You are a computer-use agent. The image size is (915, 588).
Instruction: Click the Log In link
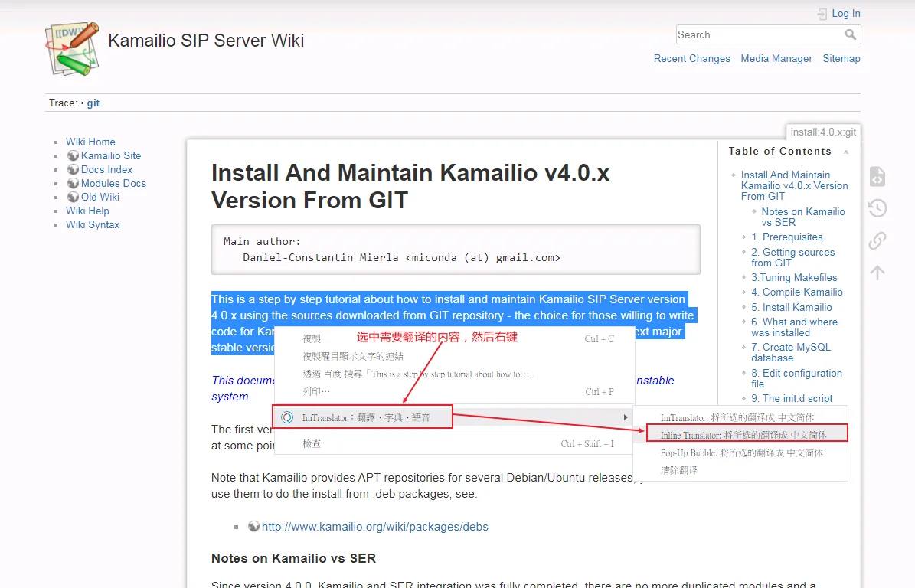pos(845,14)
